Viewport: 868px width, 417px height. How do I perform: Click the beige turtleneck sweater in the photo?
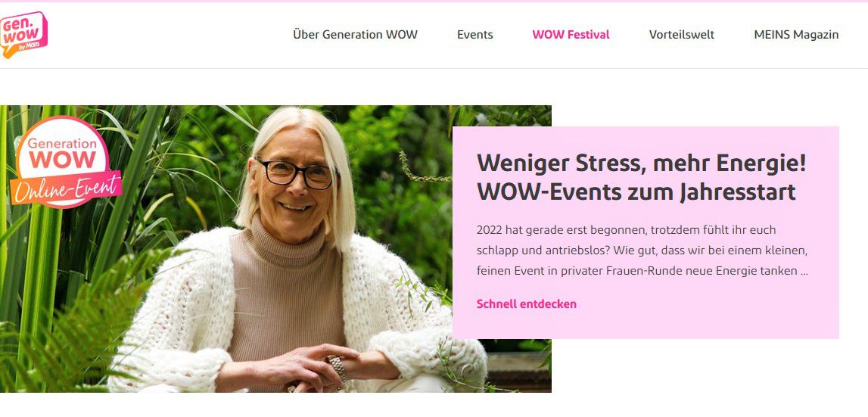coord(285,294)
